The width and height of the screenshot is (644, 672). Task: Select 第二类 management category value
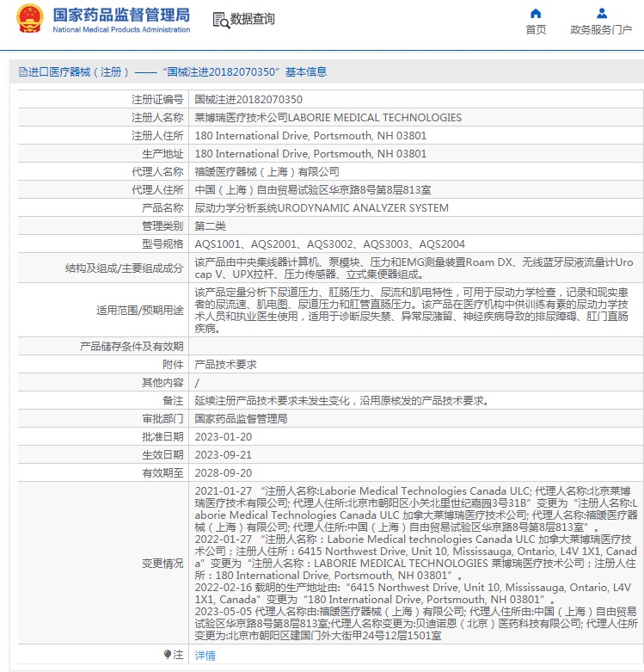point(211,225)
